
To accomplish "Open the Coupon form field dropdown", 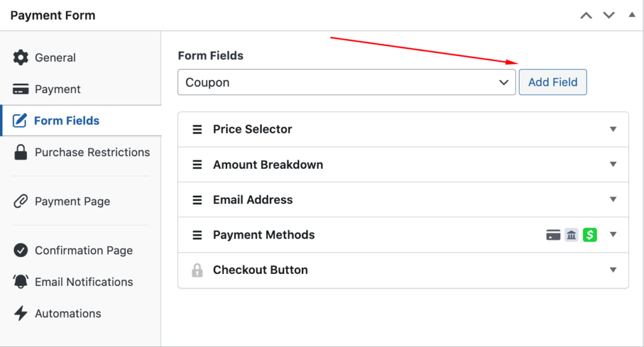I will pos(347,82).
